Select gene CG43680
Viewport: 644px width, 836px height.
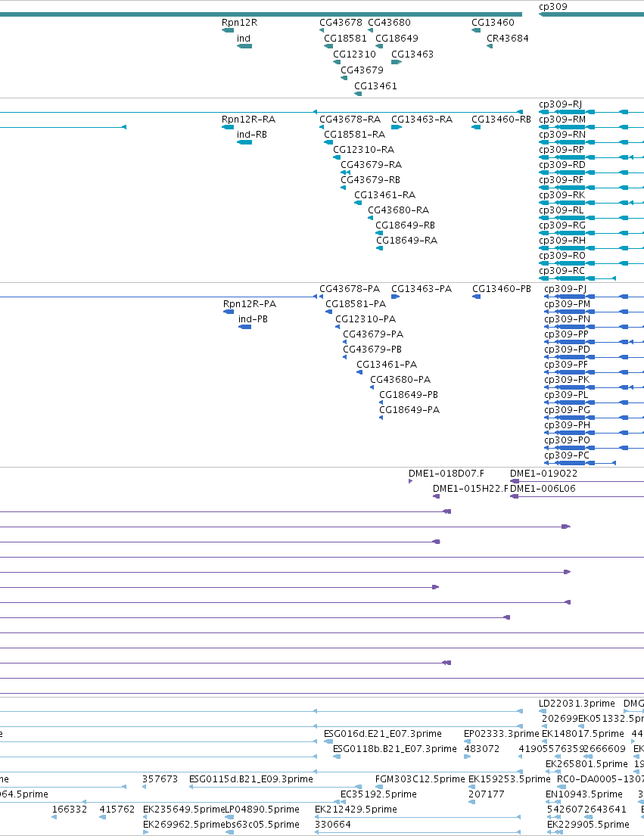pyautogui.click(x=370, y=30)
